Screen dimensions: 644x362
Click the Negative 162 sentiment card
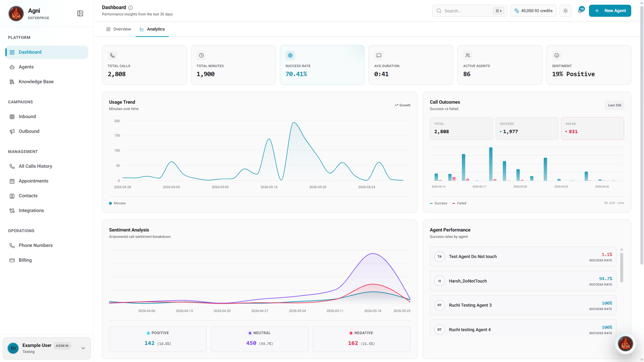361,339
